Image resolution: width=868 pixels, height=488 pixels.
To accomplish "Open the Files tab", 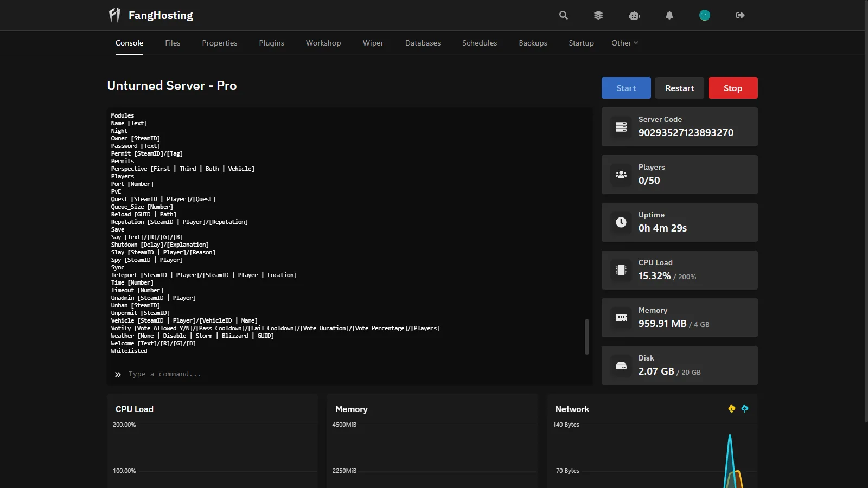I will (x=173, y=43).
